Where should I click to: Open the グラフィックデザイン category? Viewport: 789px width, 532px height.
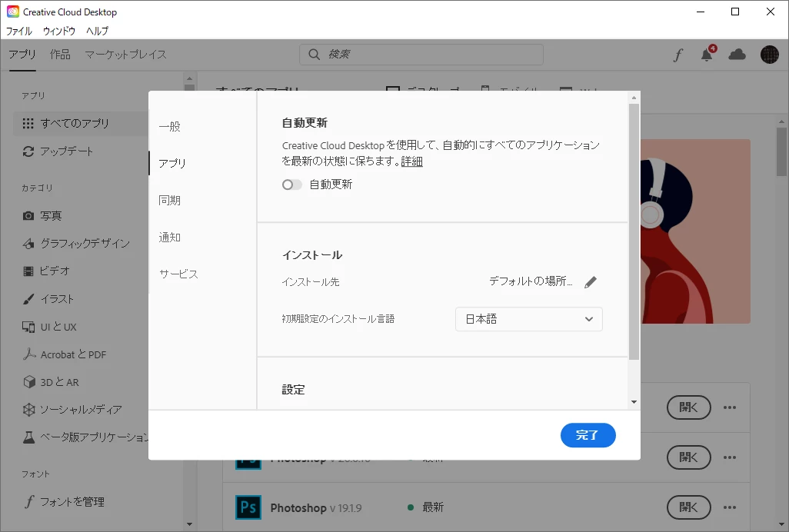point(76,244)
